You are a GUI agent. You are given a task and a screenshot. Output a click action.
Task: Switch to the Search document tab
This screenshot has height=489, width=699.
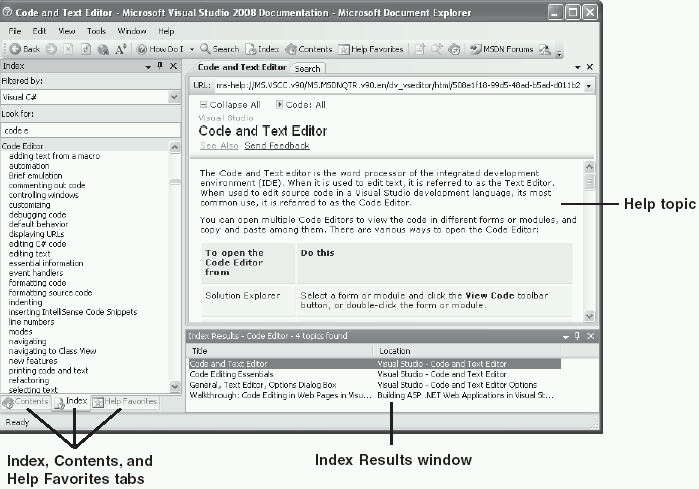308,69
